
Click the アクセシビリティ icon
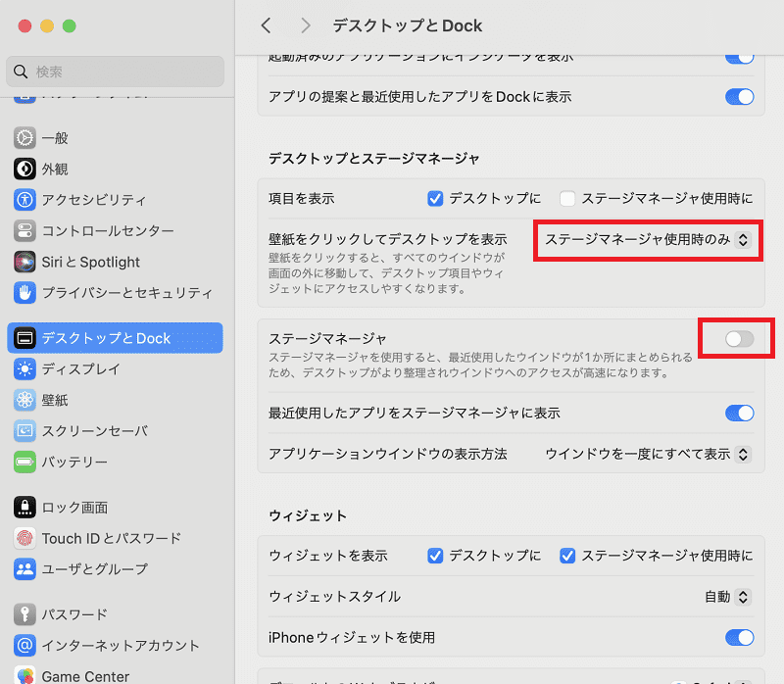pyautogui.click(x=24, y=200)
